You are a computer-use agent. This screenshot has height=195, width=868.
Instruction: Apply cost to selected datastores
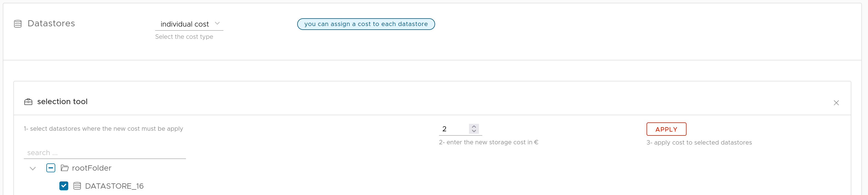click(x=666, y=129)
